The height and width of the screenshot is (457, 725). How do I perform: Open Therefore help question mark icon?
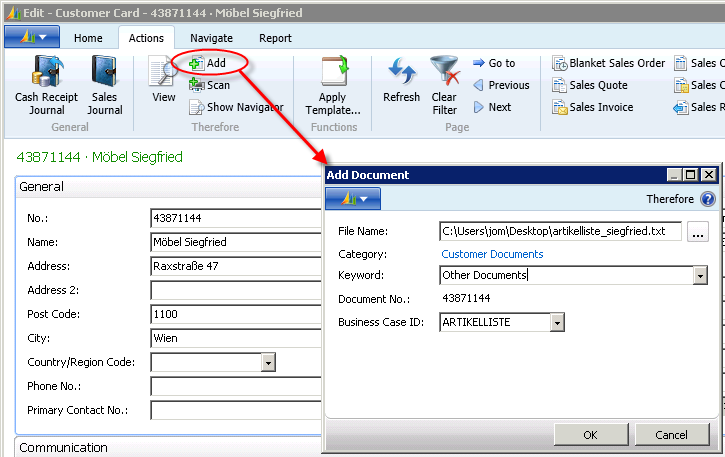point(708,199)
